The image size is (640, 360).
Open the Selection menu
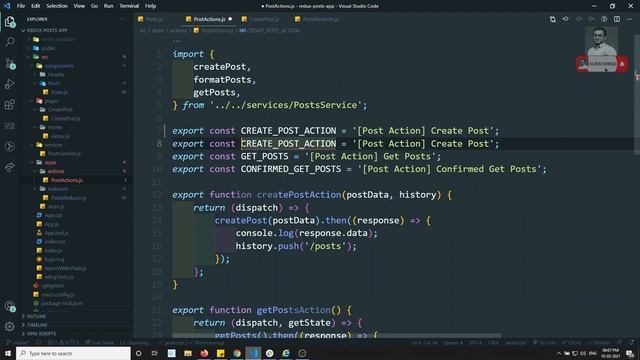click(x=57, y=6)
